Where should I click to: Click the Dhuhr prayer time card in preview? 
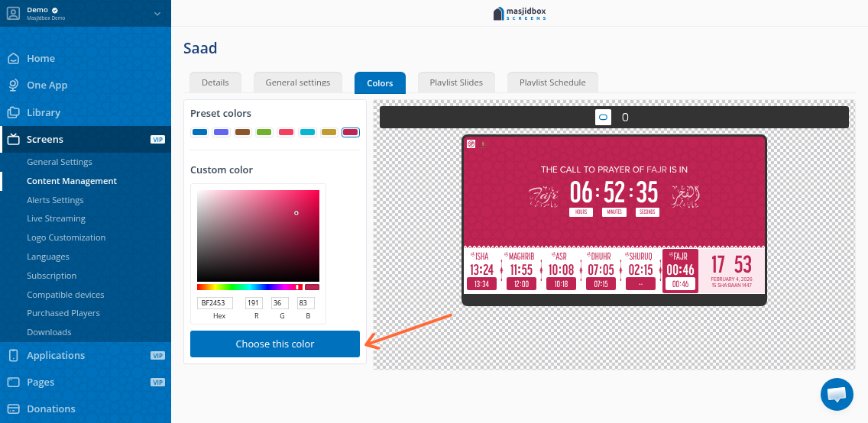tap(601, 270)
